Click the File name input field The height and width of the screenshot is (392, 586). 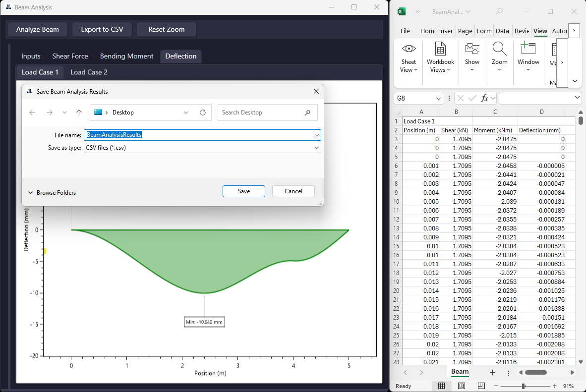[x=198, y=135]
